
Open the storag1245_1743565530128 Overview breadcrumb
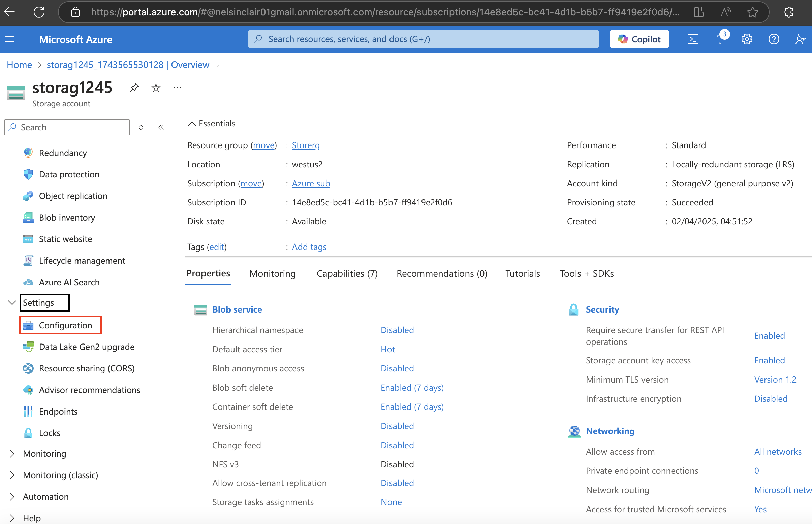click(128, 65)
